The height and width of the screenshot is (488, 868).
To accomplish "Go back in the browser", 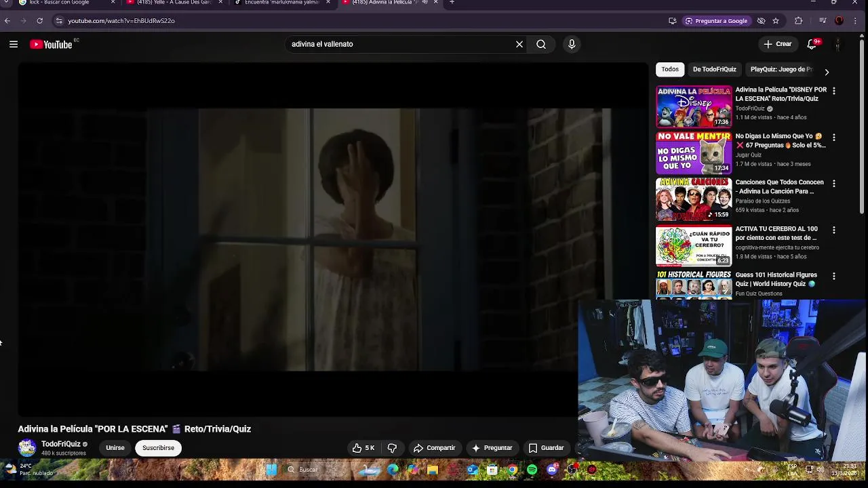I will click(7, 21).
